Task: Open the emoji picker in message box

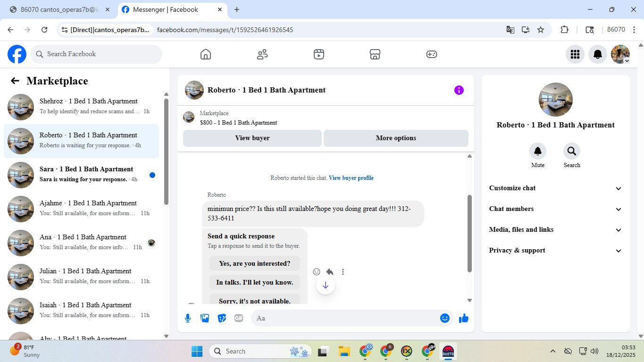Action: click(x=444, y=318)
